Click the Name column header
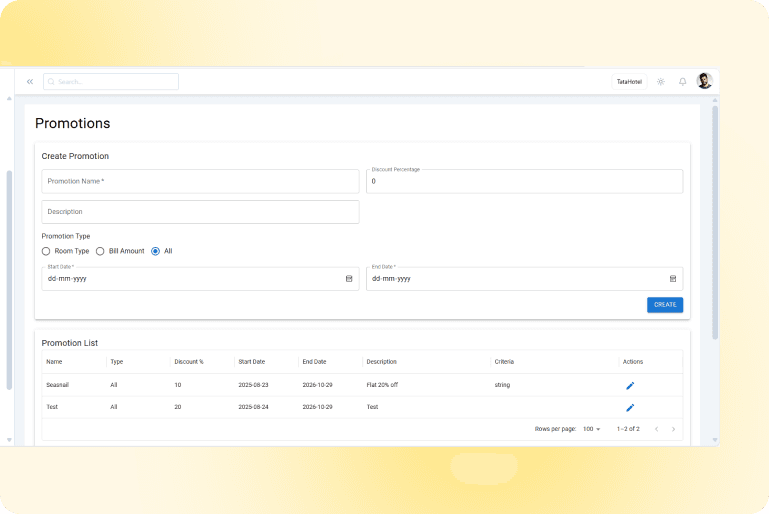Image resolution: width=769 pixels, height=514 pixels. click(x=54, y=362)
